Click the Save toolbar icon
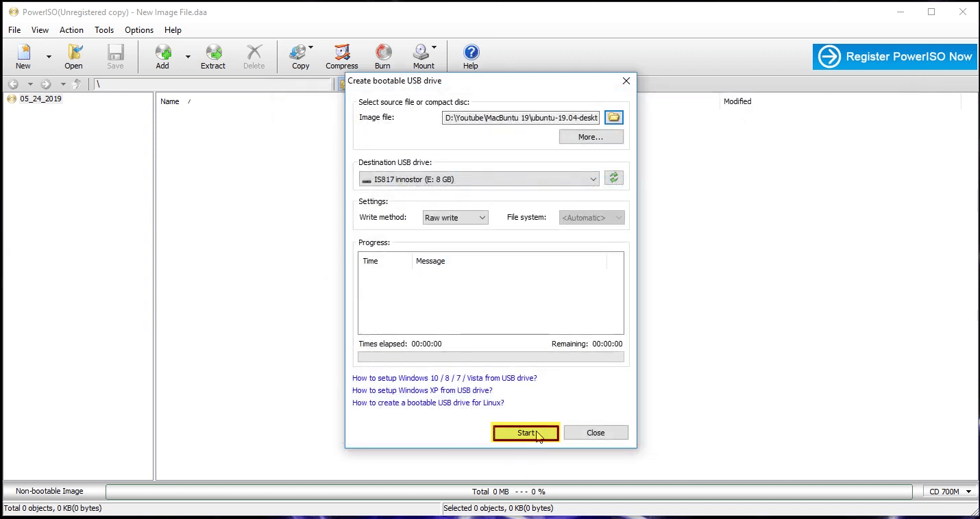This screenshot has height=519, width=980. click(115, 56)
